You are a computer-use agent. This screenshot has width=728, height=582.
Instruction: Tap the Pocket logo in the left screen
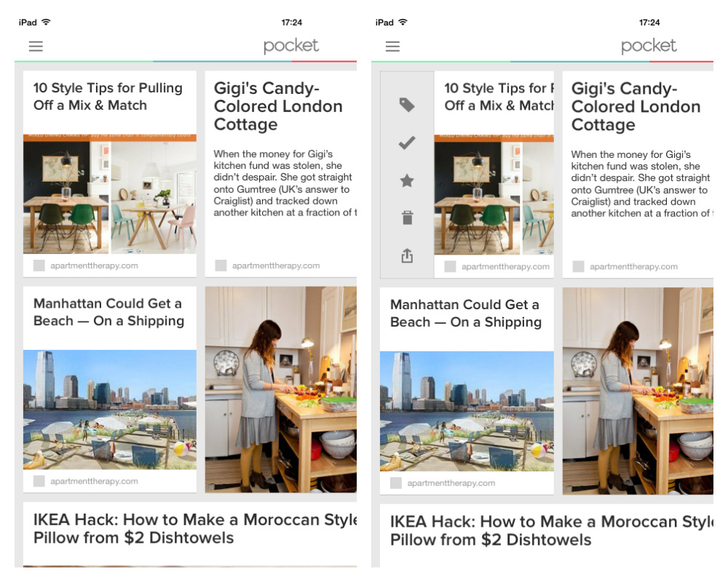pyautogui.click(x=291, y=46)
